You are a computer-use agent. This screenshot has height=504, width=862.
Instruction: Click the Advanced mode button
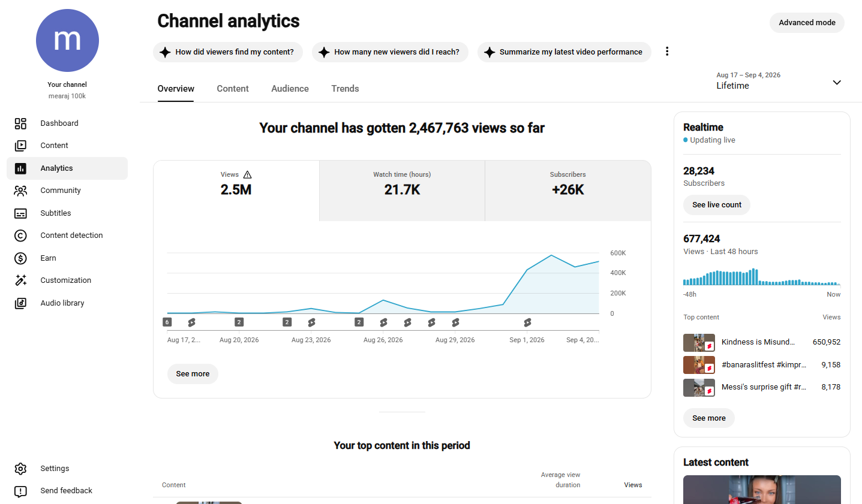[807, 23]
